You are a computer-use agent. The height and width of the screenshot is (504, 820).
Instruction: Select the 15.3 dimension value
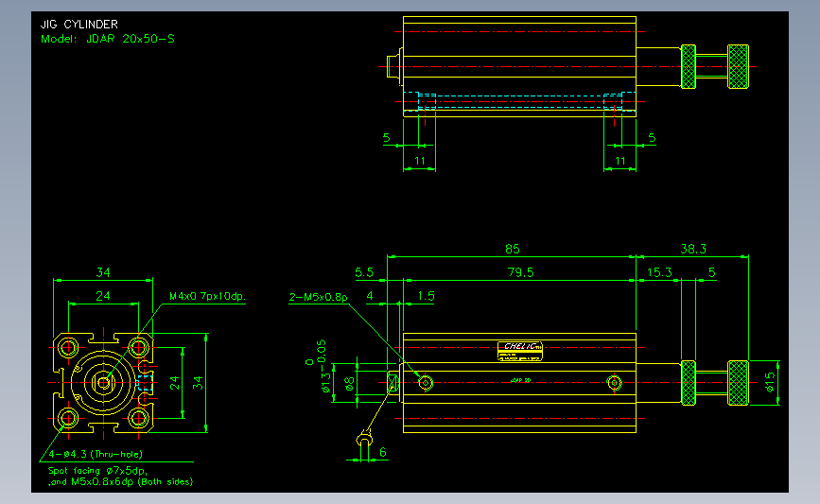point(659,272)
